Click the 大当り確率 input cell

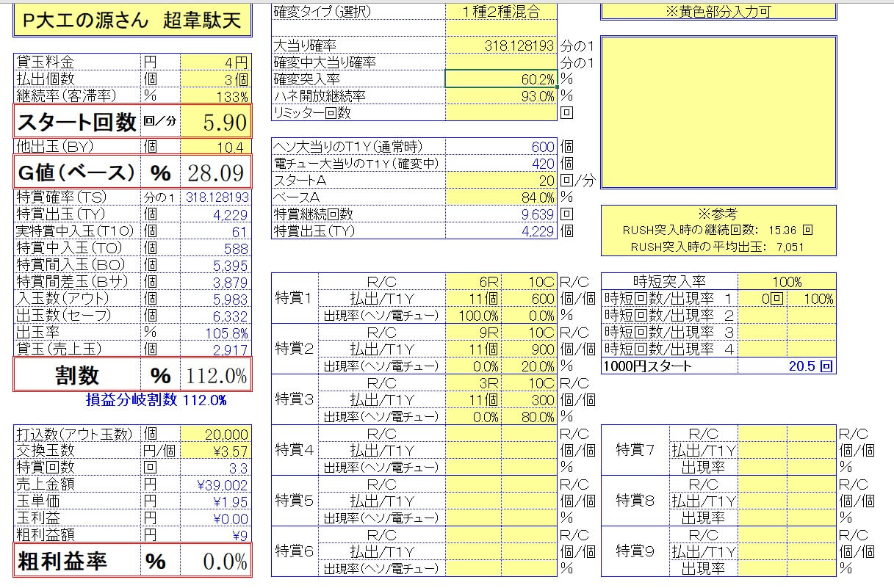pos(501,46)
